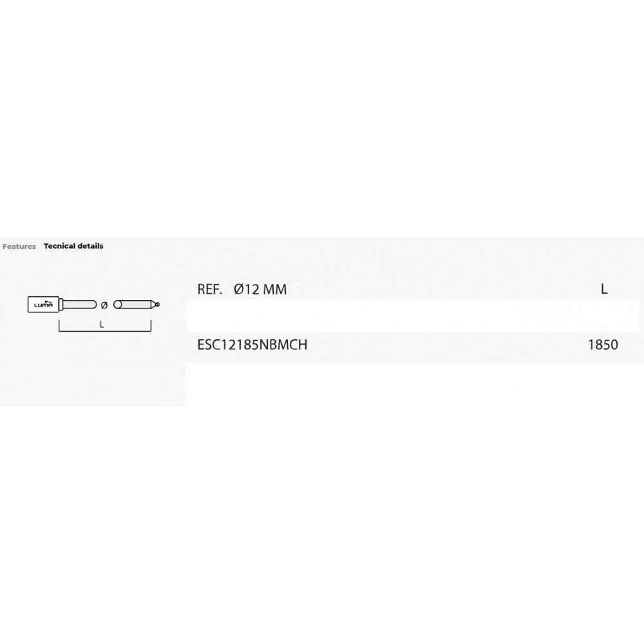Click the L column header in table
The width and height of the screenshot is (644, 644).
pyautogui.click(x=604, y=289)
